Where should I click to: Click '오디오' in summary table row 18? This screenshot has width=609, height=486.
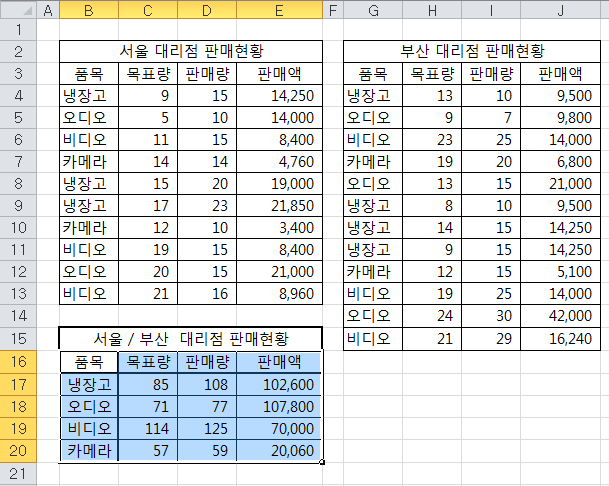(89, 407)
